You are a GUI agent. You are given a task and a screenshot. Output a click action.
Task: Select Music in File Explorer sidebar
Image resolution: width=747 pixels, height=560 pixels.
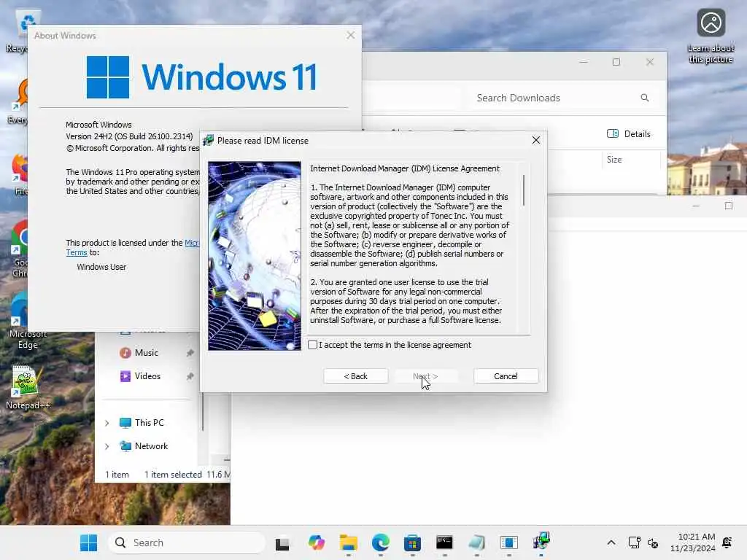pyautogui.click(x=146, y=353)
